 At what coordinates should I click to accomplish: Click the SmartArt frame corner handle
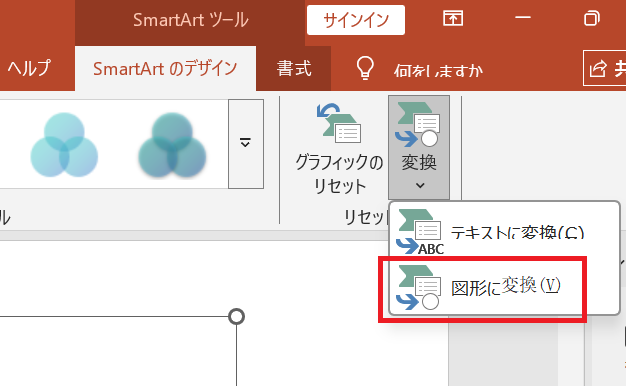(x=237, y=317)
